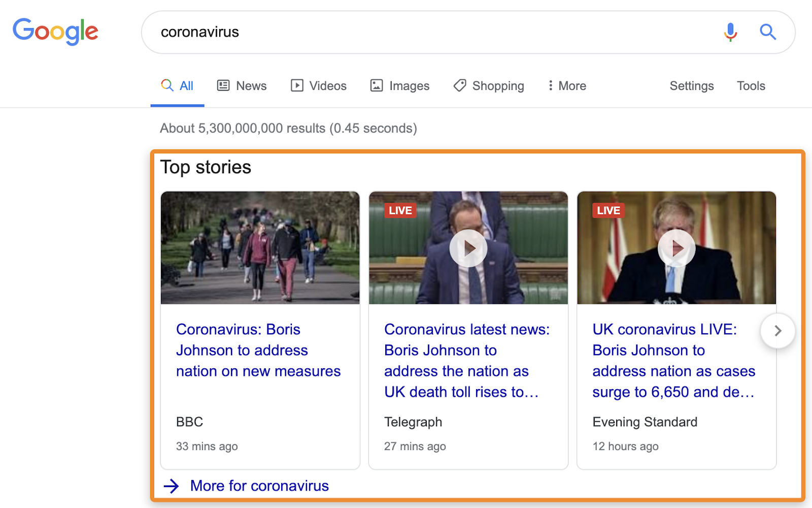Open the More search categories dropdown
This screenshot has height=508, width=812.
click(x=566, y=85)
